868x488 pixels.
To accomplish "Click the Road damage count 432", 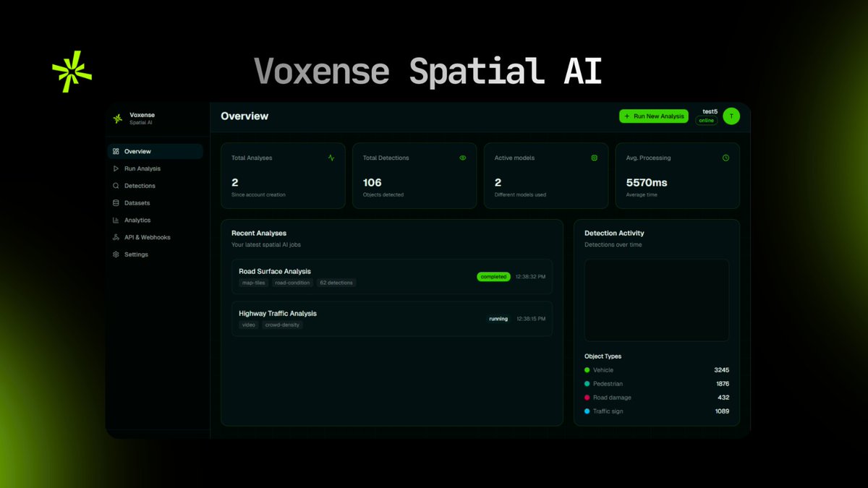I will click(x=723, y=398).
